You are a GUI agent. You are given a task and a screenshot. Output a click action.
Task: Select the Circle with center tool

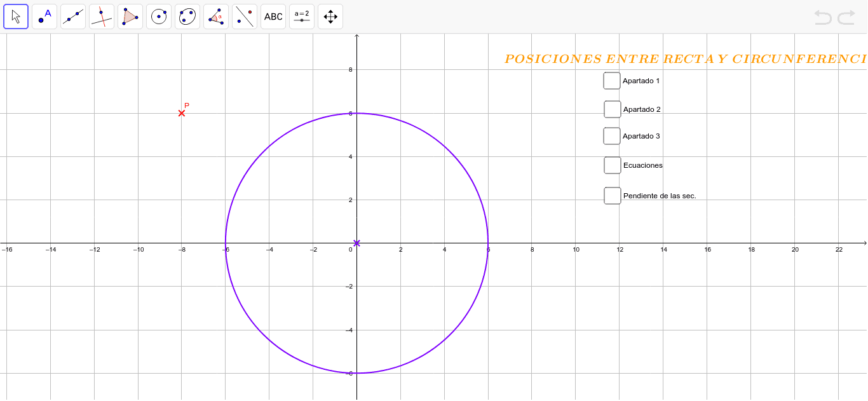[159, 17]
